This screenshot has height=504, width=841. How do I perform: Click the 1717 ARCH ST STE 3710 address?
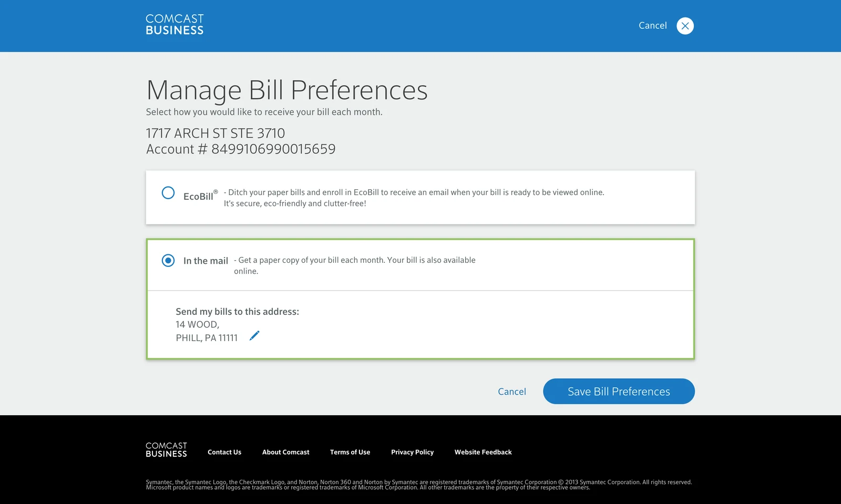click(x=216, y=133)
